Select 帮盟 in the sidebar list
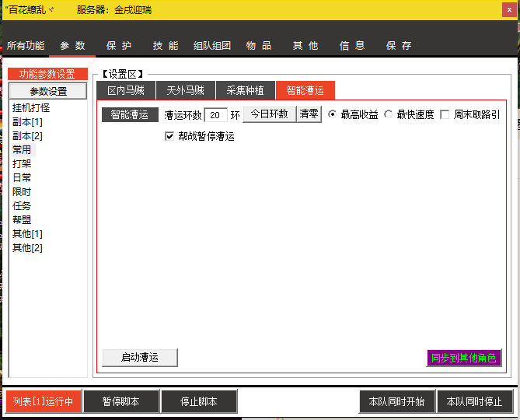This screenshot has width=520, height=420. coord(22,219)
